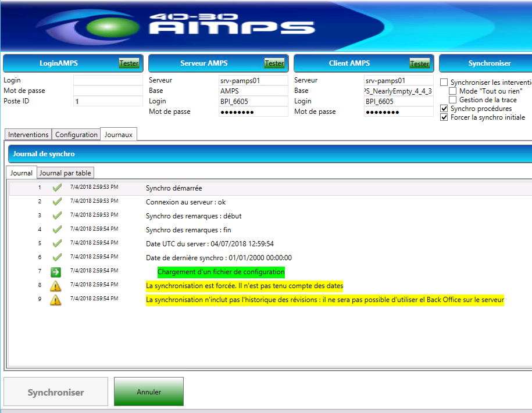Viewport: 532px width, 413px height.
Task: Switch to the Interventions tab
Action: coord(28,134)
